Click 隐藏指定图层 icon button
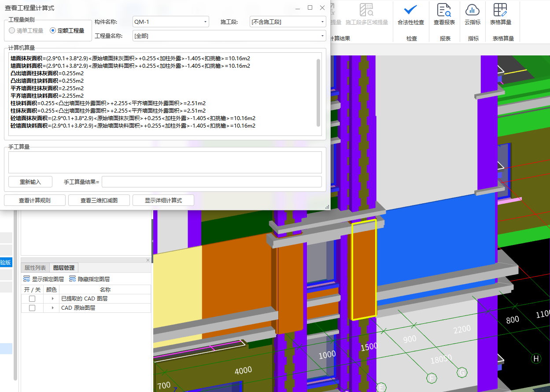Viewport: 550px width, 392px height. click(89, 279)
